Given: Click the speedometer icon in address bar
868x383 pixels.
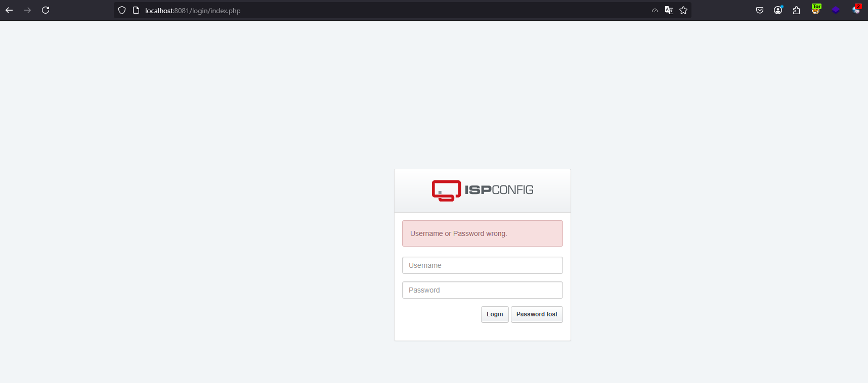Looking at the screenshot, I should coord(655,10).
